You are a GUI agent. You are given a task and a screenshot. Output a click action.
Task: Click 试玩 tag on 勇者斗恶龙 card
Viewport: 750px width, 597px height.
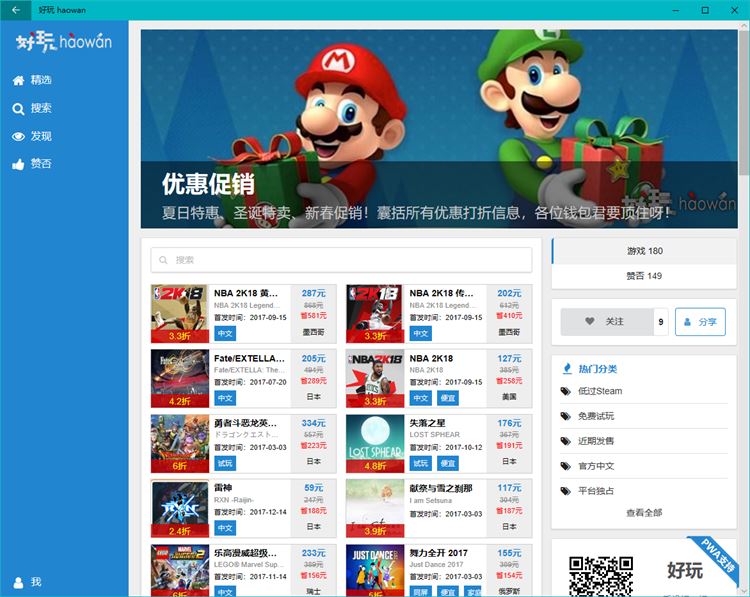[225, 463]
